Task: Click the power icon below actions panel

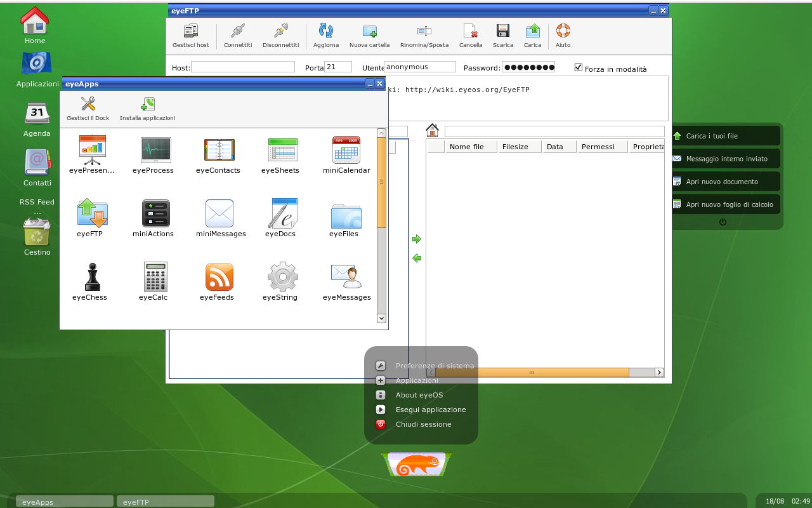Action: 723,222
